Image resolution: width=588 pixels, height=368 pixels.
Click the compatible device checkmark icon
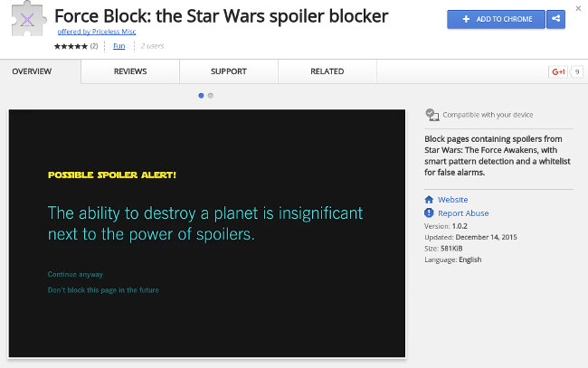[432, 115]
